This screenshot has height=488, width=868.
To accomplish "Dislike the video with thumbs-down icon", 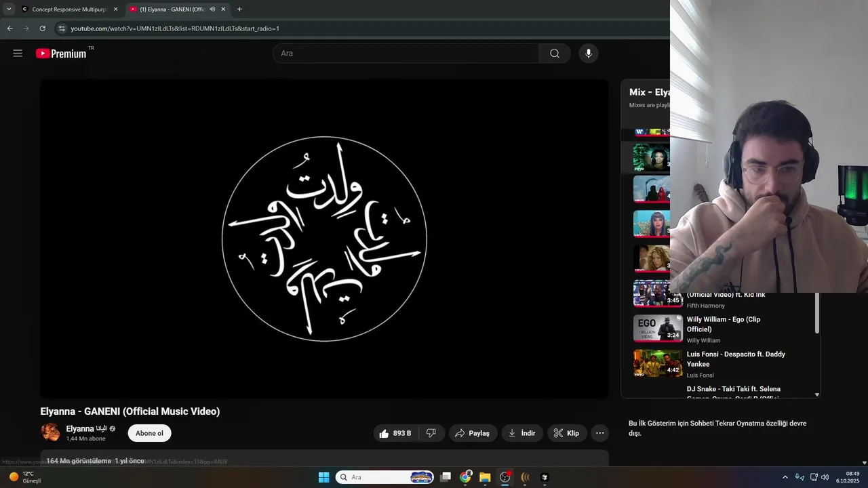I will click(x=431, y=433).
